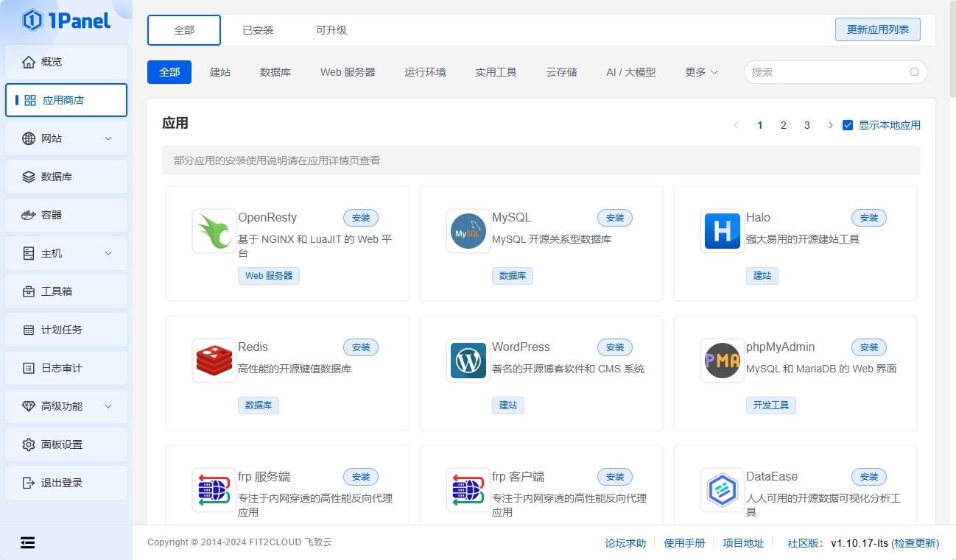Collapse sidebar with the menu fold icon
956x560 pixels.
[27, 542]
